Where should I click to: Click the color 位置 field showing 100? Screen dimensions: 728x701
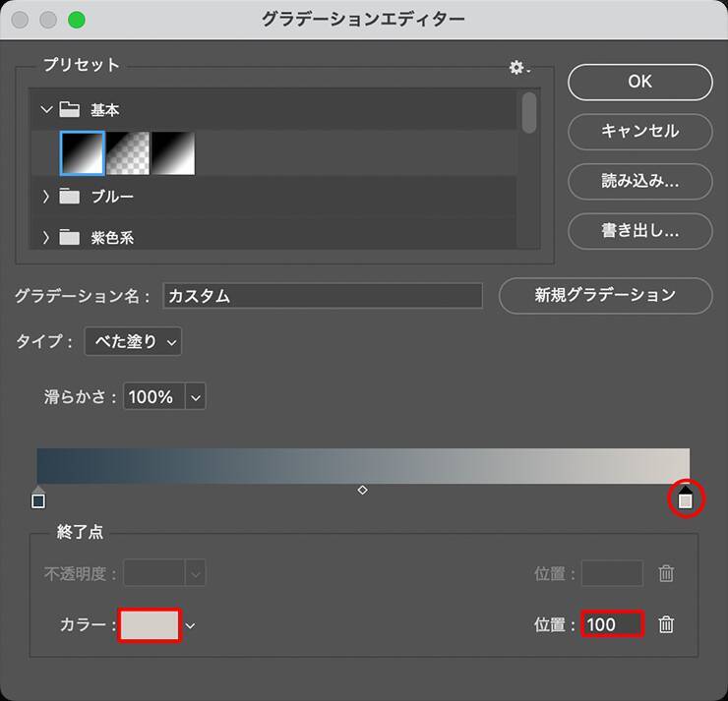[x=612, y=624]
